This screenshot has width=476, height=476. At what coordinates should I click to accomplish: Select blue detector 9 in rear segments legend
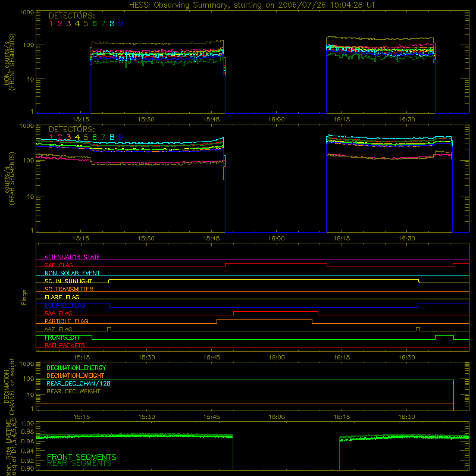[121, 137]
